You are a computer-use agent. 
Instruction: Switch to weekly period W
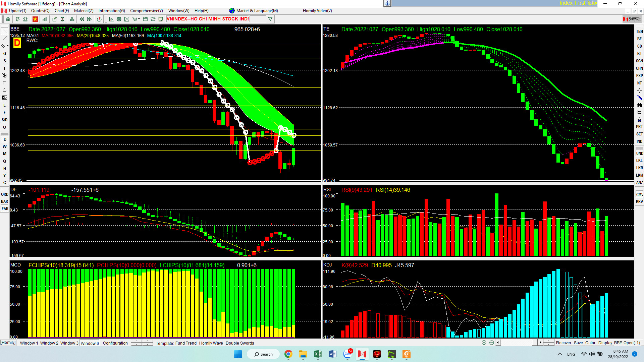click(x=5, y=146)
